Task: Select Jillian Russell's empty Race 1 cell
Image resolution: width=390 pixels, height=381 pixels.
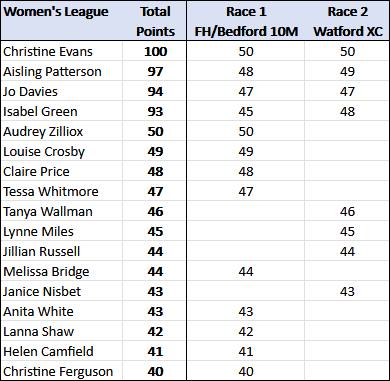Action: [246, 251]
